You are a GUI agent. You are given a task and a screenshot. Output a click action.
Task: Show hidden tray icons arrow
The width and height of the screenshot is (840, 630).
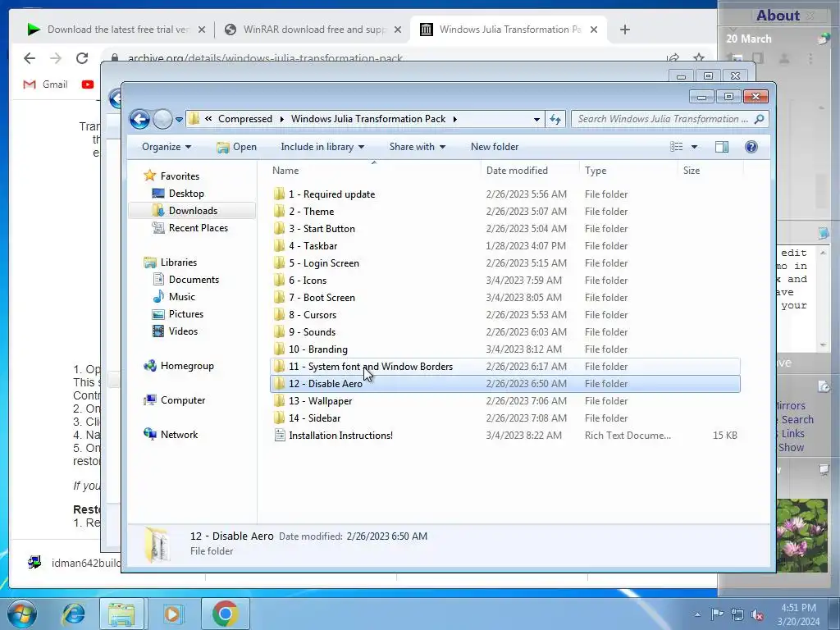coord(697,614)
